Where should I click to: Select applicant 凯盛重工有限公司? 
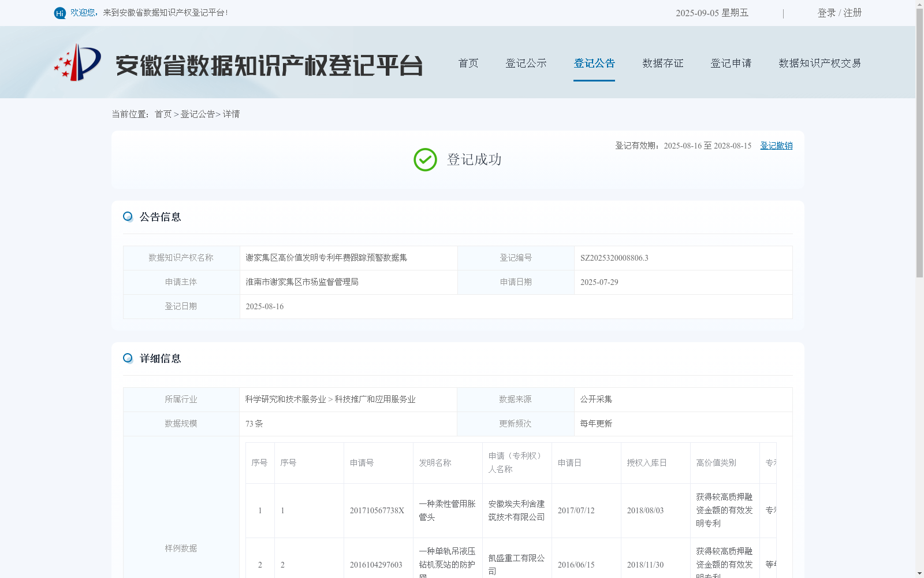click(517, 565)
